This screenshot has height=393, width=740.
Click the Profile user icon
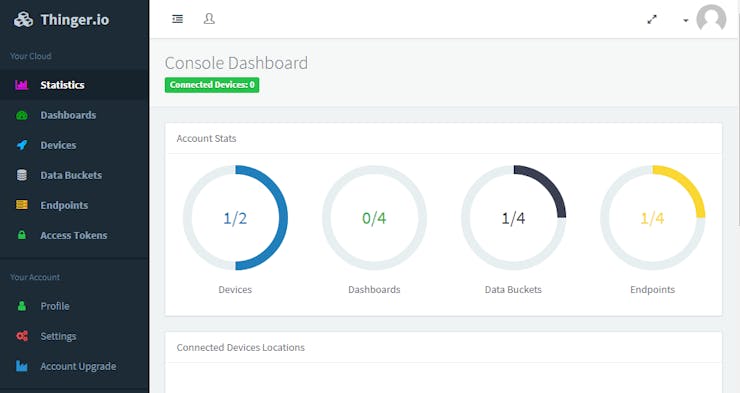22,306
